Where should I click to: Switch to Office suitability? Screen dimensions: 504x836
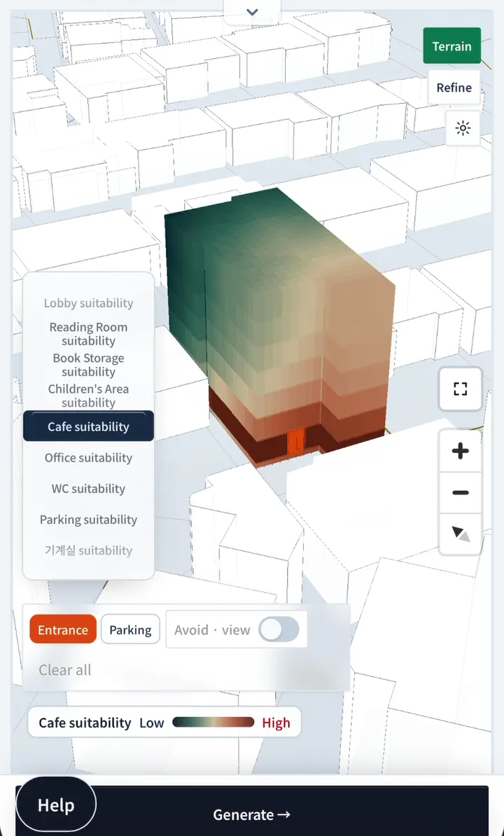tap(88, 457)
